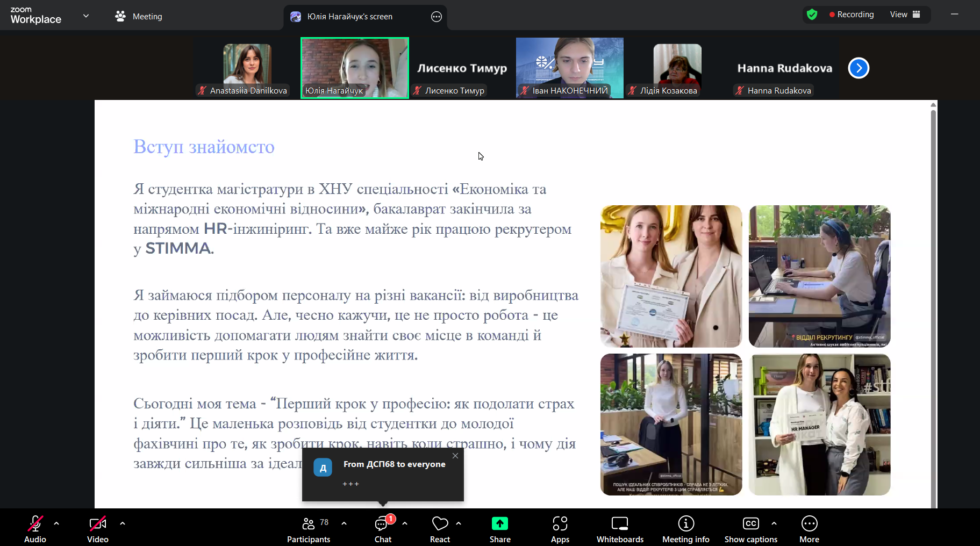Viewport: 980px width, 546px height.
Task: Open the View layout menu
Action: pos(905,15)
